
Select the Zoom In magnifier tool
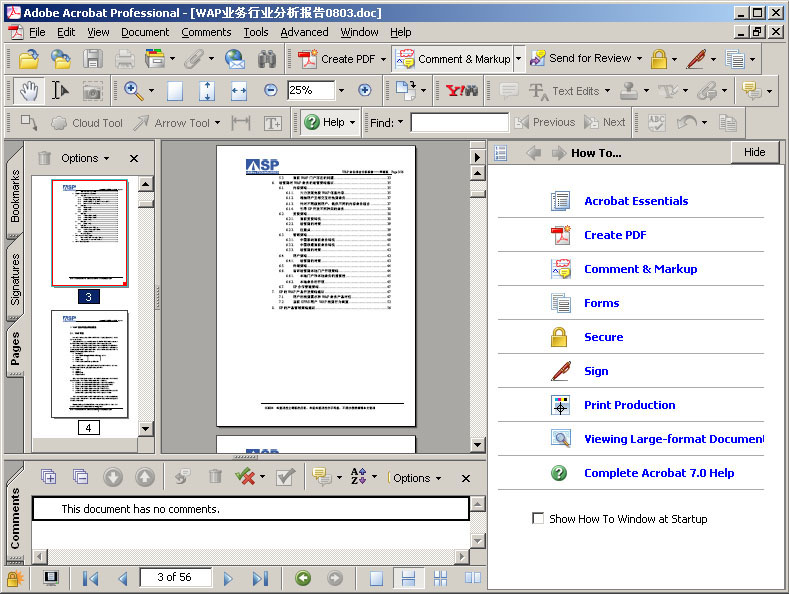(x=133, y=91)
